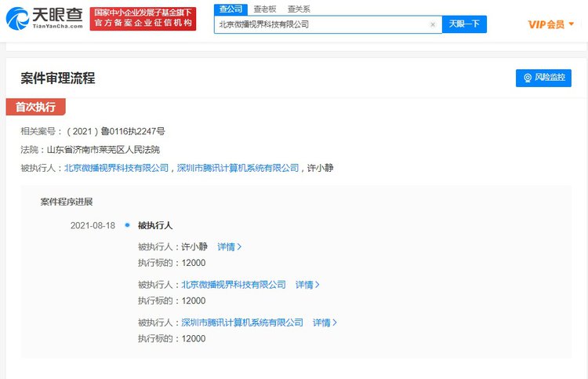Open 详情 link next to 许小静

point(230,247)
